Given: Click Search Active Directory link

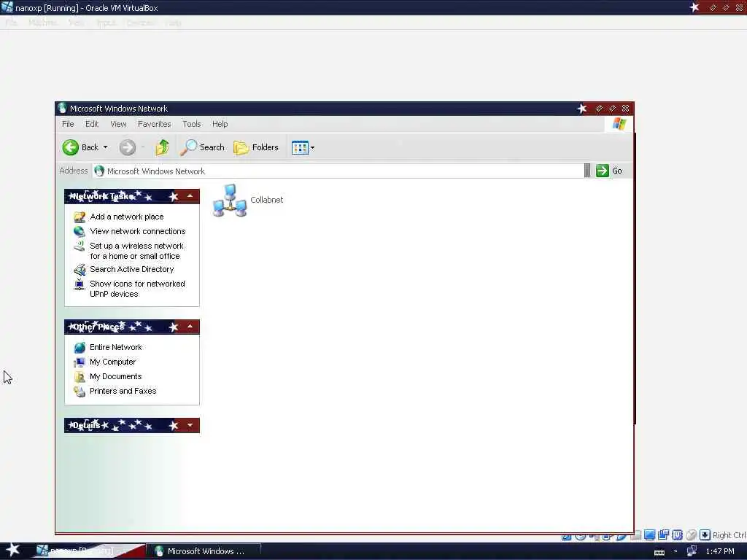Looking at the screenshot, I should click(131, 269).
